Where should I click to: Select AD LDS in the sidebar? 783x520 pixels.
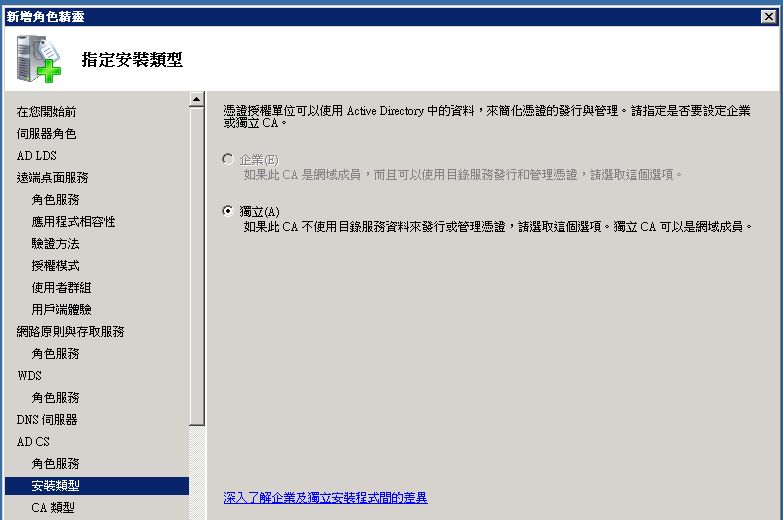(37, 155)
